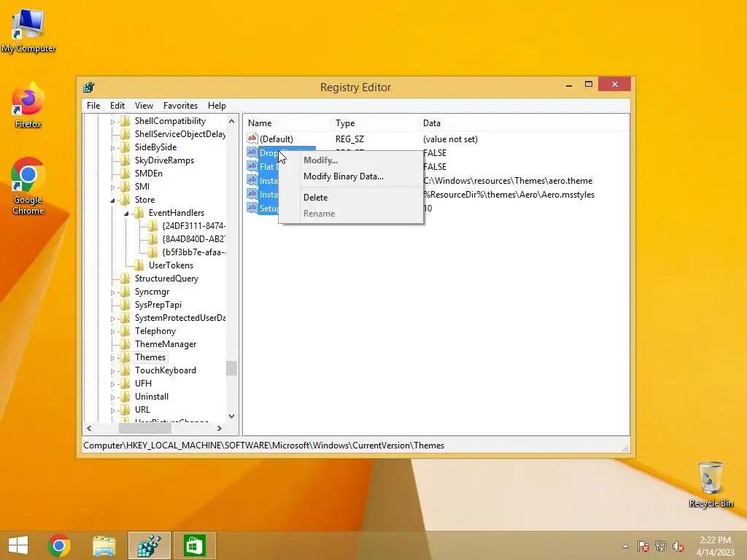Click the tree scroll up arrow

point(231,122)
